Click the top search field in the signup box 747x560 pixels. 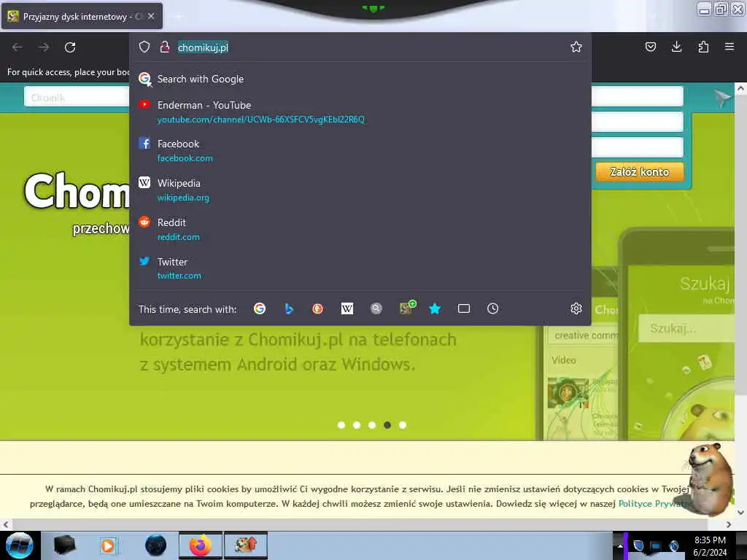click(x=638, y=97)
